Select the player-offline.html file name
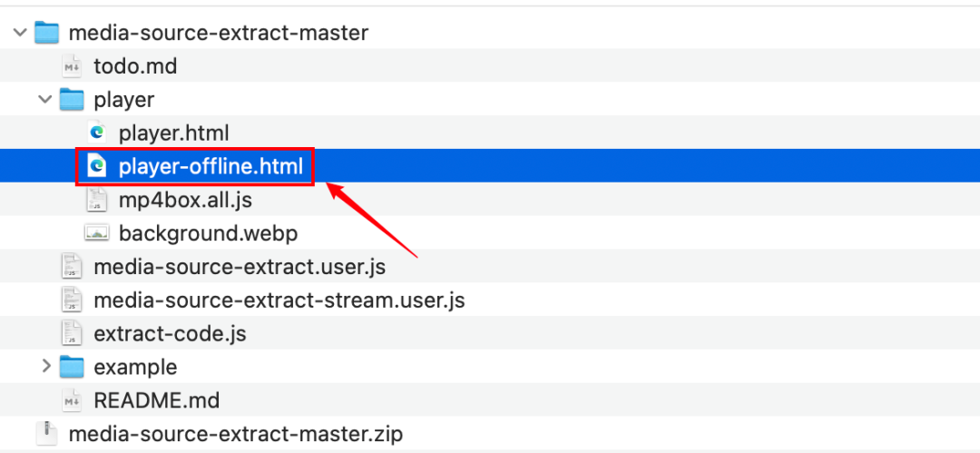The width and height of the screenshot is (980, 453). [x=211, y=166]
